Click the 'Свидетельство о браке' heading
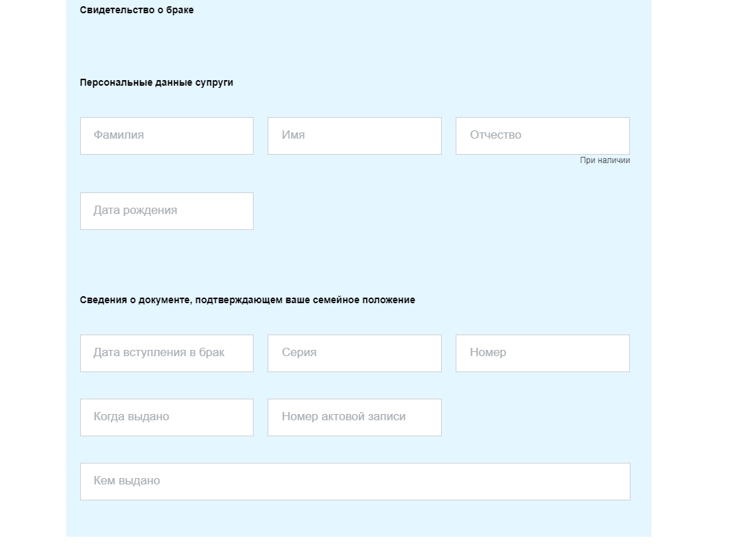This screenshot has height=552, width=756. 137,10
